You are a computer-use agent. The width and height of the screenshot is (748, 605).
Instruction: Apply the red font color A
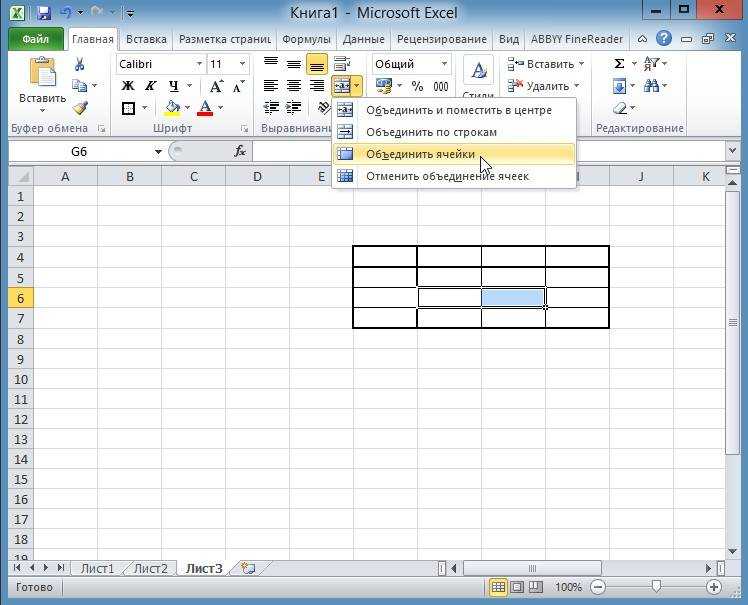pyautogui.click(x=206, y=108)
